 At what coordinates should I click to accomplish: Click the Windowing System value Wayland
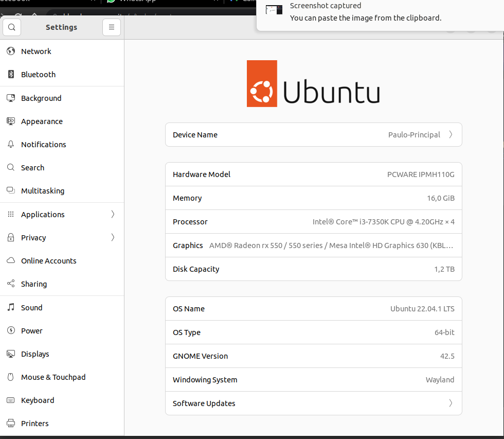tap(440, 380)
